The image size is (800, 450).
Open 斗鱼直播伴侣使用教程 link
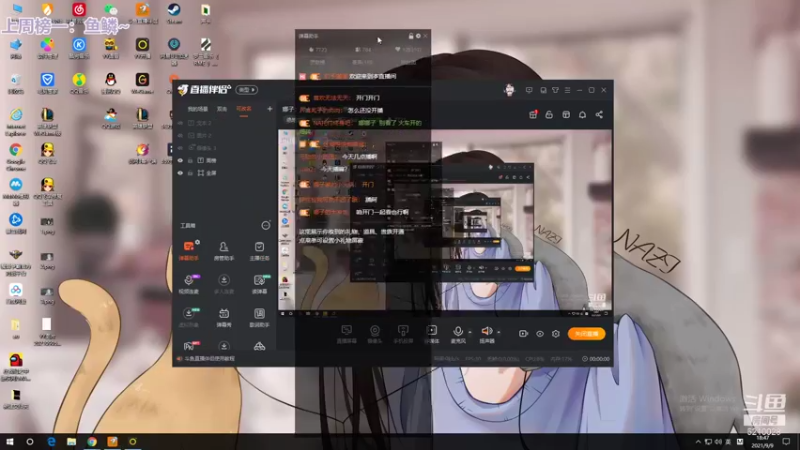(209, 359)
